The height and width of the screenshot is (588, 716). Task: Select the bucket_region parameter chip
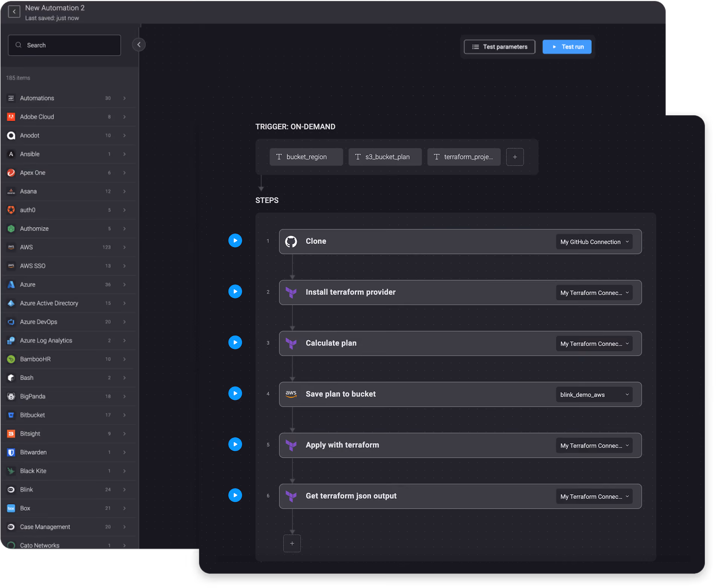pyautogui.click(x=306, y=157)
